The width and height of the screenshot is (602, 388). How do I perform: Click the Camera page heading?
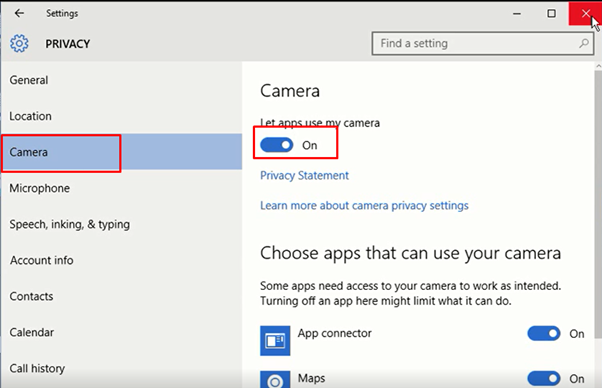point(290,91)
